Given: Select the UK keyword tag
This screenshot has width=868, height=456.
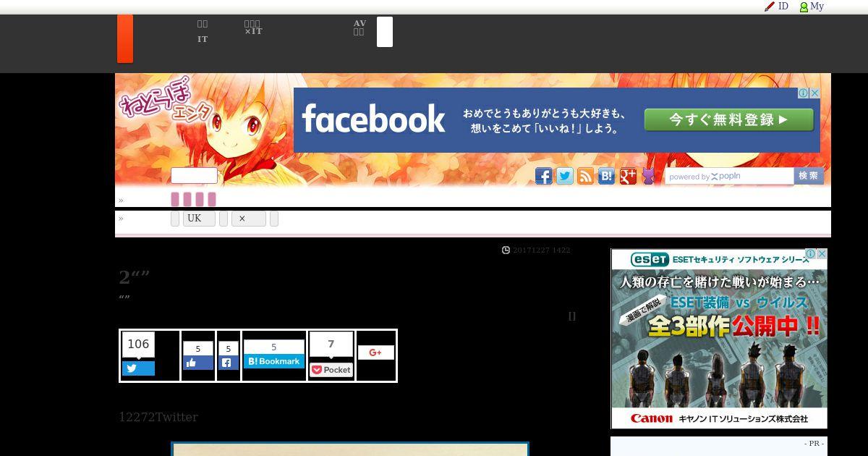Looking at the screenshot, I should (199, 219).
